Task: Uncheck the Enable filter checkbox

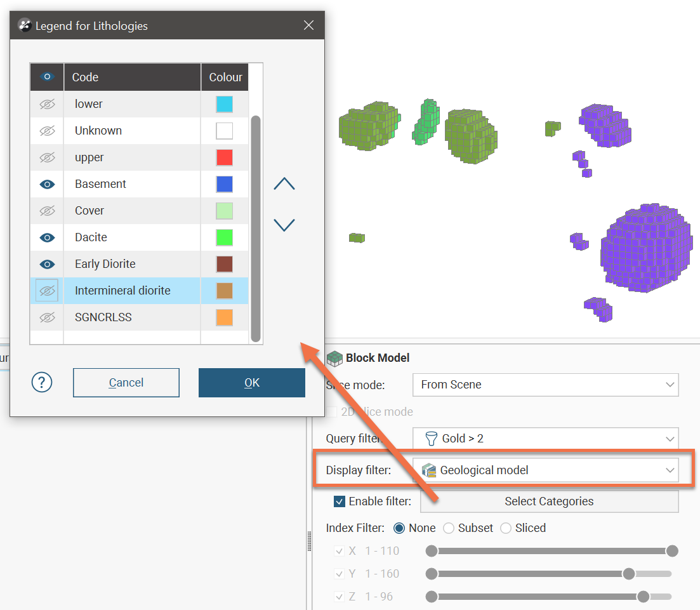Action: [x=340, y=501]
